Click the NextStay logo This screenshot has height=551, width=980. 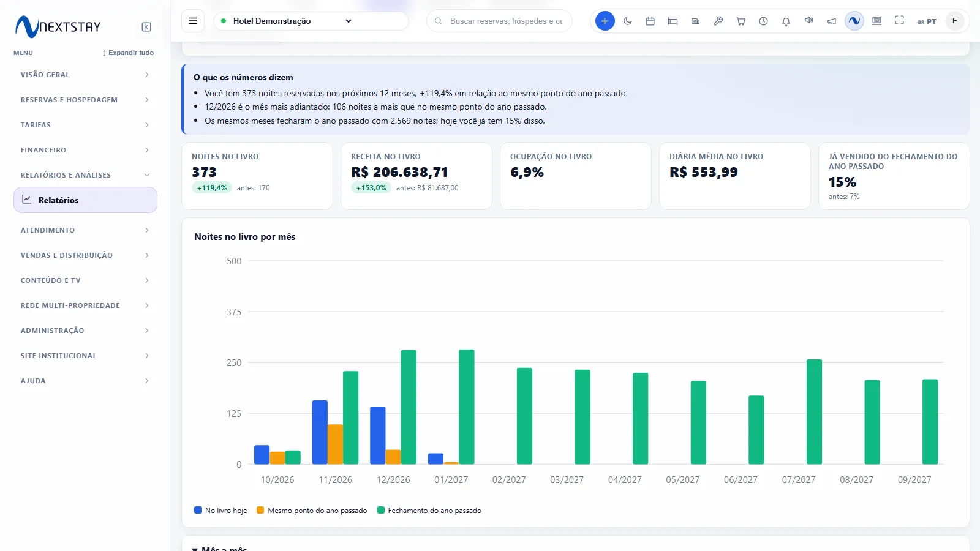58,26
